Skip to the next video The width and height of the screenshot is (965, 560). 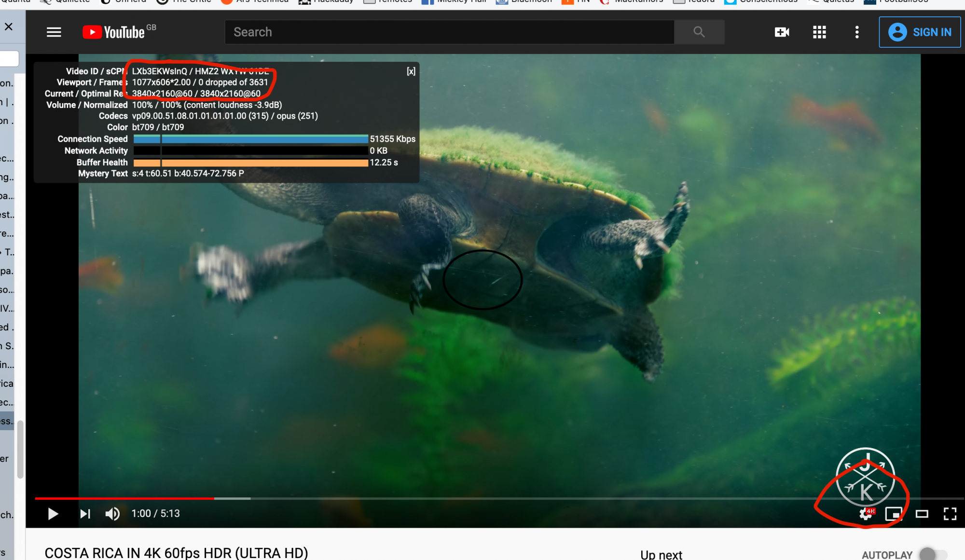85,514
